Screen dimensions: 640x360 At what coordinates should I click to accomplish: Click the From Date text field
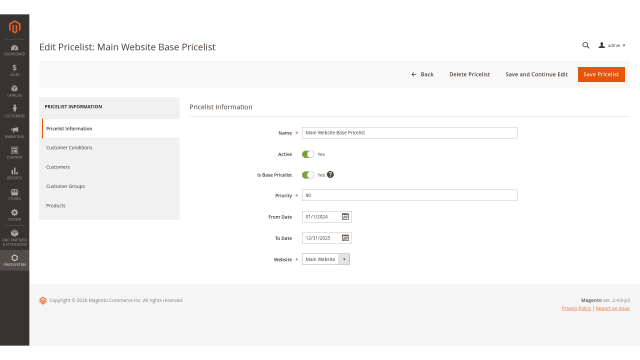tap(322, 217)
